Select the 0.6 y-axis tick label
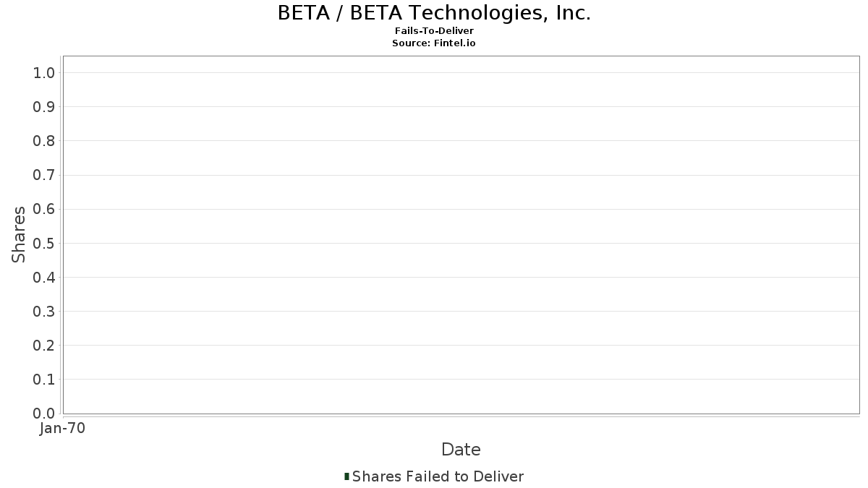 coord(44,209)
